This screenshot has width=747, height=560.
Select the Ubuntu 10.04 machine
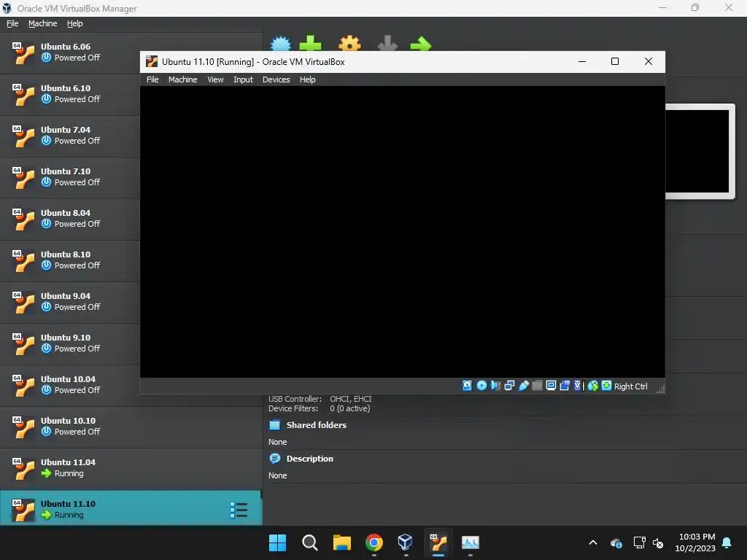pyautogui.click(x=70, y=385)
